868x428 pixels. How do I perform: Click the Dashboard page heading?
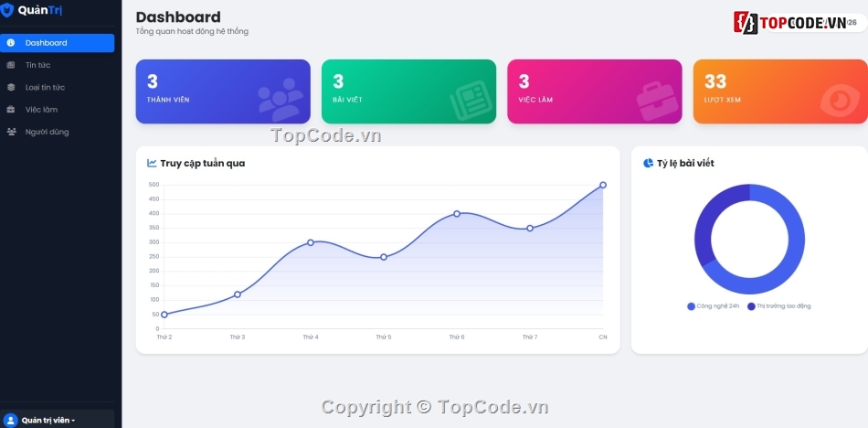(178, 16)
